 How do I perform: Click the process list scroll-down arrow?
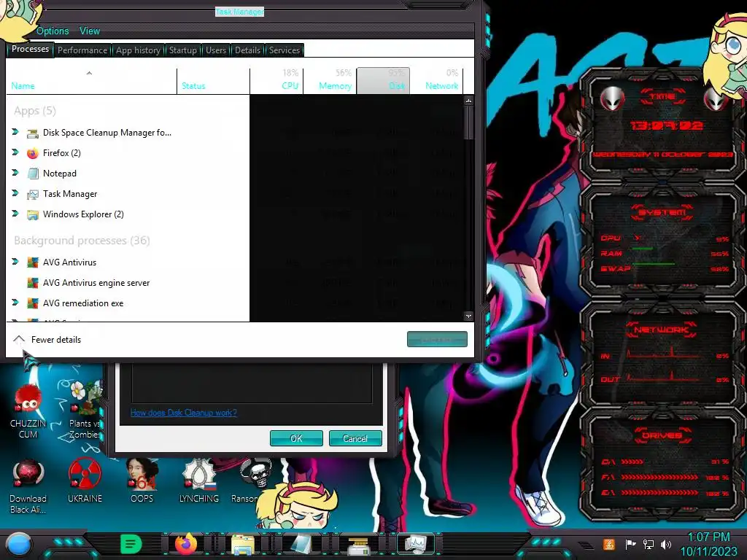point(468,316)
